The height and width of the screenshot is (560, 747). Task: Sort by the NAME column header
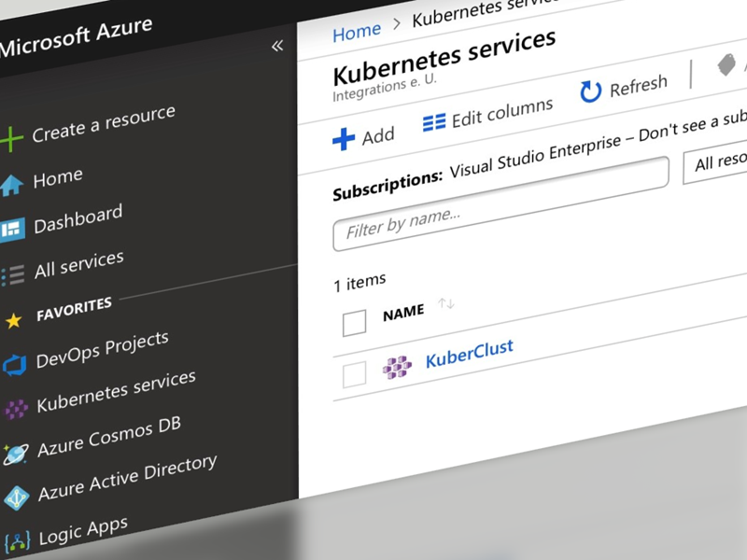tap(403, 313)
